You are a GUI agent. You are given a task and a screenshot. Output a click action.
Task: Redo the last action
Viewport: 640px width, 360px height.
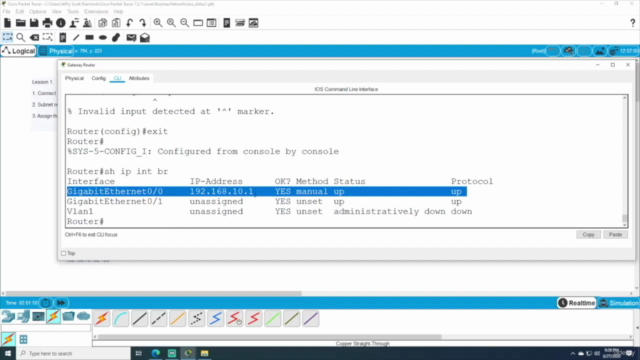(142, 23)
